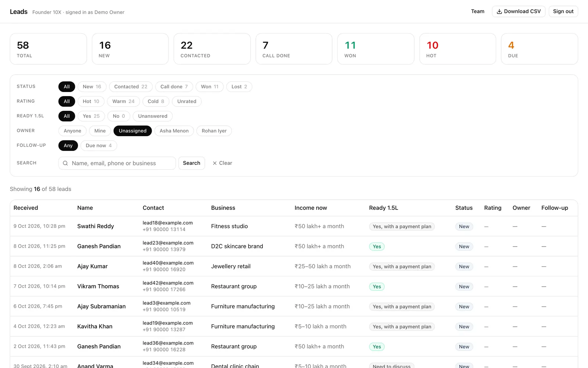Click Yes badge in Vikram Thomas row
This screenshot has width=588, height=368.
pyautogui.click(x=377, y=287)
